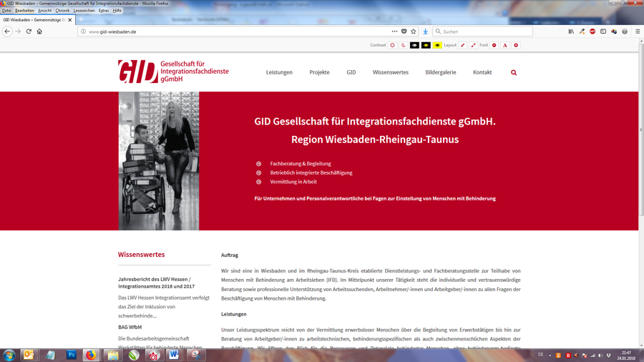
Task: Open the Chronik menu
Action: coord(62,11)
